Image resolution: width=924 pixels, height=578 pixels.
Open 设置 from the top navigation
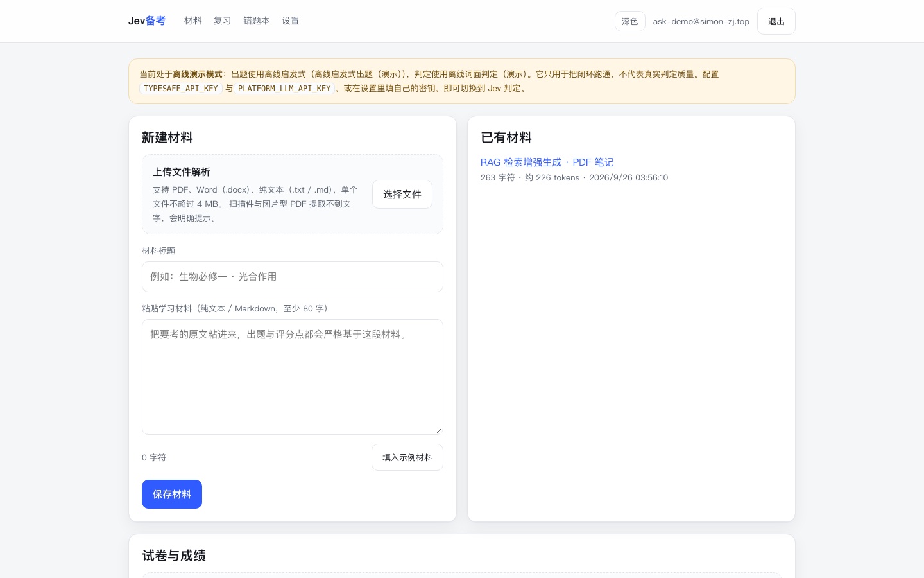pos(290,21)
